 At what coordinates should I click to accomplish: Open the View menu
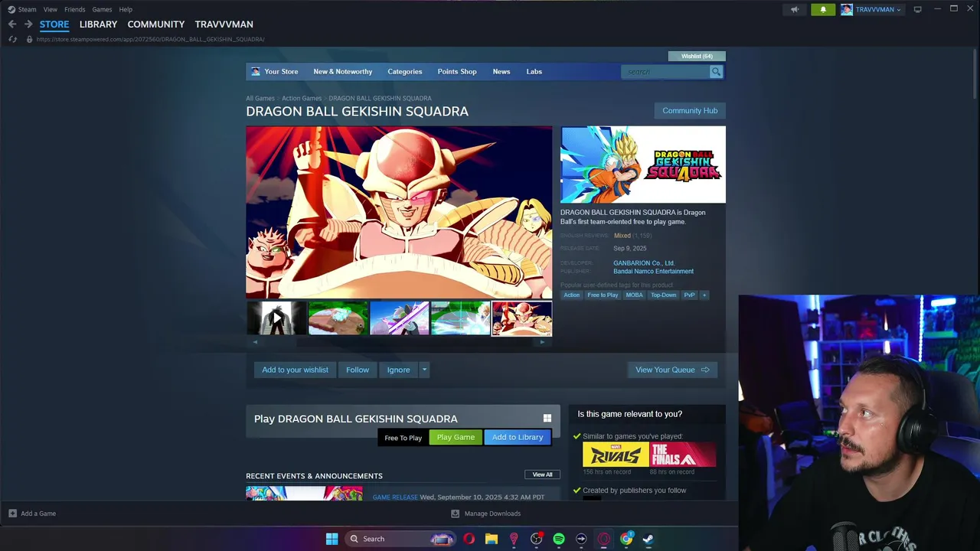pos(51,9)
